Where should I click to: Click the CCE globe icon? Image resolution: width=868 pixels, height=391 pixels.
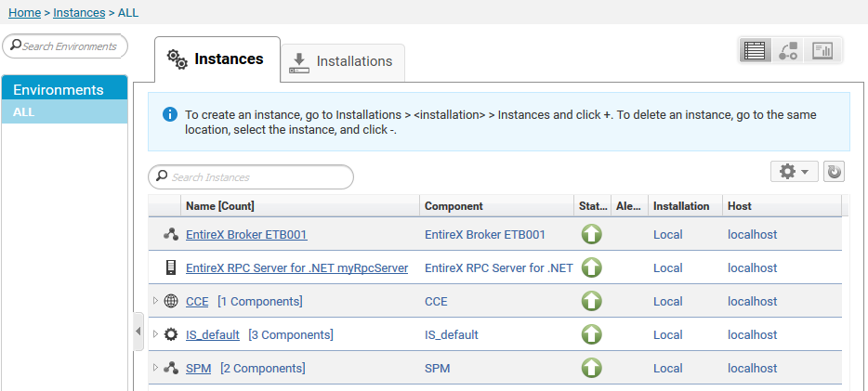[171, 301]
